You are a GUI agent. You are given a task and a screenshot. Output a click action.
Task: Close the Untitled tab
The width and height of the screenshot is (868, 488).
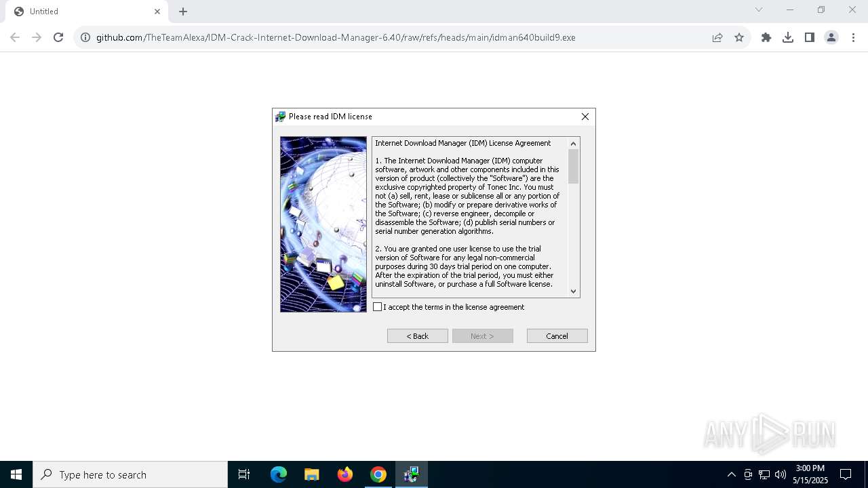157,12
